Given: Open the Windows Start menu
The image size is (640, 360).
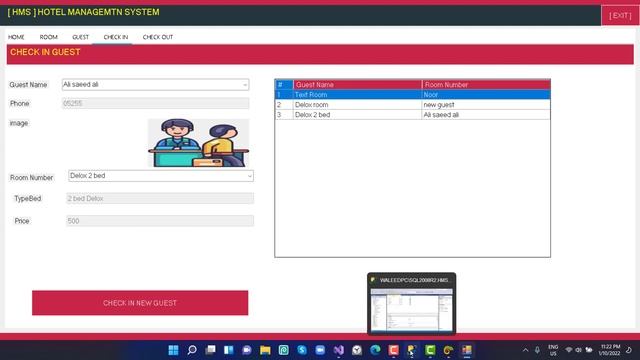Looking at the screenshot, I should coord(173,350).
